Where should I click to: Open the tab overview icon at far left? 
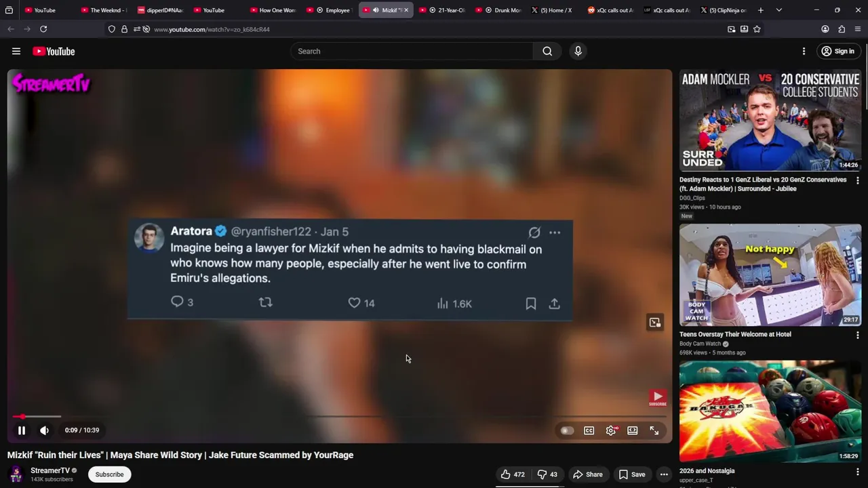pyautogui.click(x=9, y=10)
